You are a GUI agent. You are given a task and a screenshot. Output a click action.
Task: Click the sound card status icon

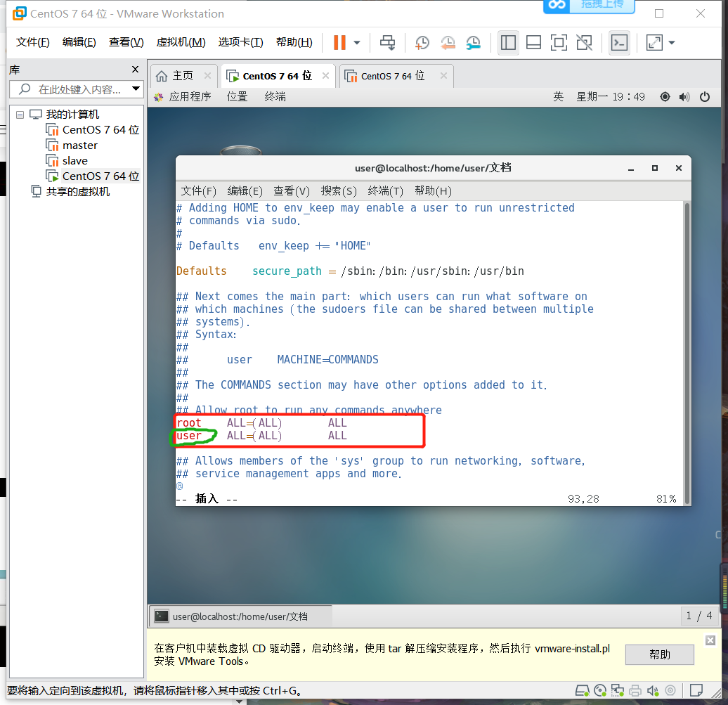[653, 691]
